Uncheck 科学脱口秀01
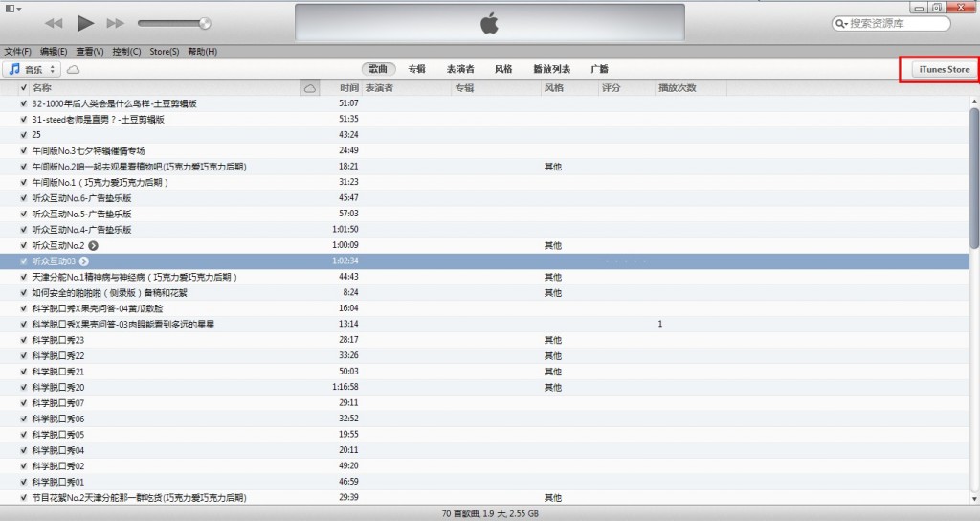This screenshot has height=521, width=980. pyautogui.click(x=24, y=483)
